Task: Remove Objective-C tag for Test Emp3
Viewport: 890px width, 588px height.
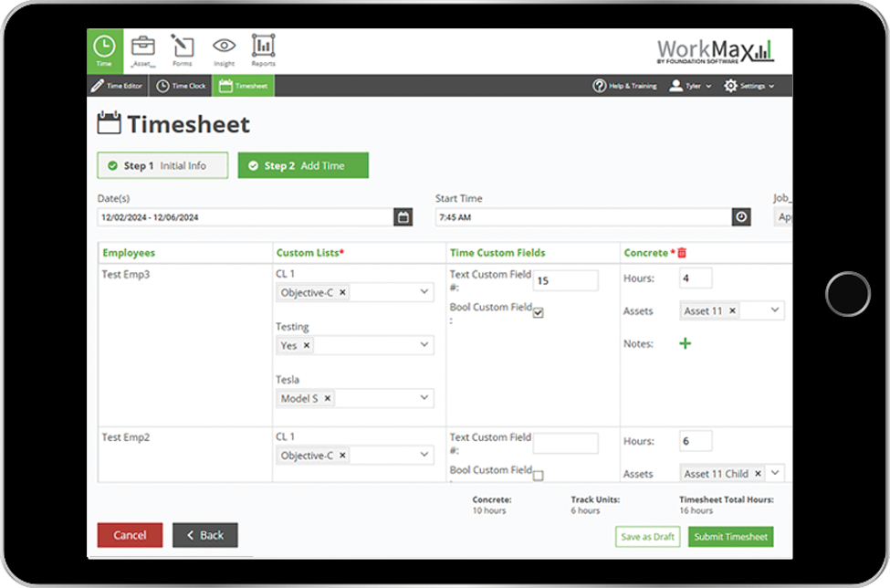Action: (343, 292)
